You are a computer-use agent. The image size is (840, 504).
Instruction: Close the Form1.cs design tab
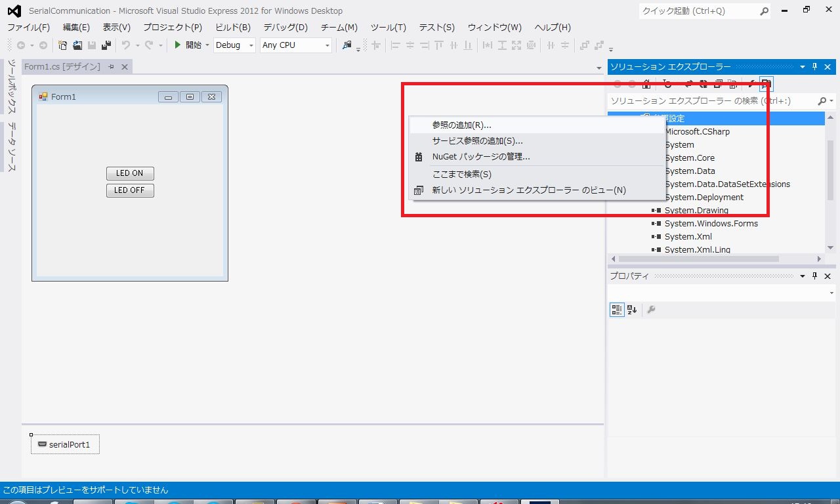(x=125, y=67)
